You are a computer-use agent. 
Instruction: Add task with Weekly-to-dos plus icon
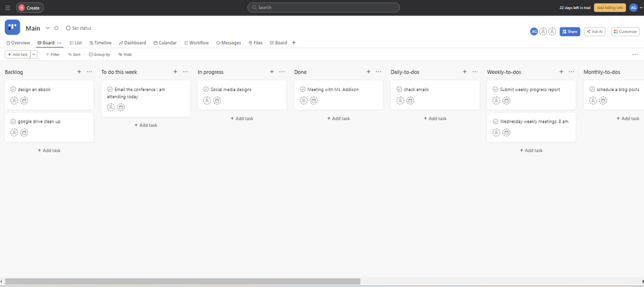[561, 71]
